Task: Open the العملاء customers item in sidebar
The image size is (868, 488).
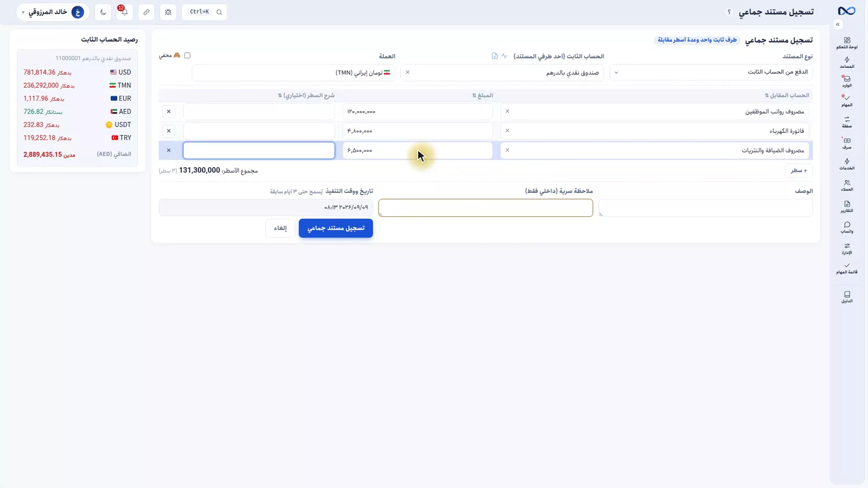Action: coord(847,185)
